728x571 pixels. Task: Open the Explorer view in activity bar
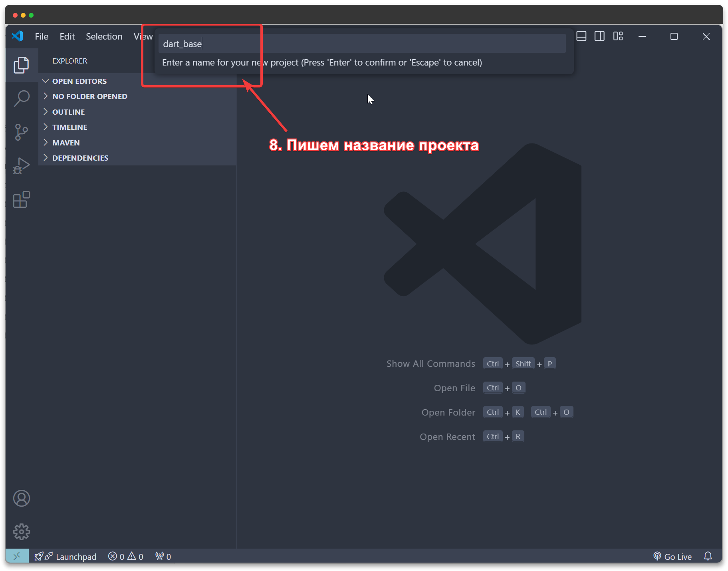[x=21, y=65]
